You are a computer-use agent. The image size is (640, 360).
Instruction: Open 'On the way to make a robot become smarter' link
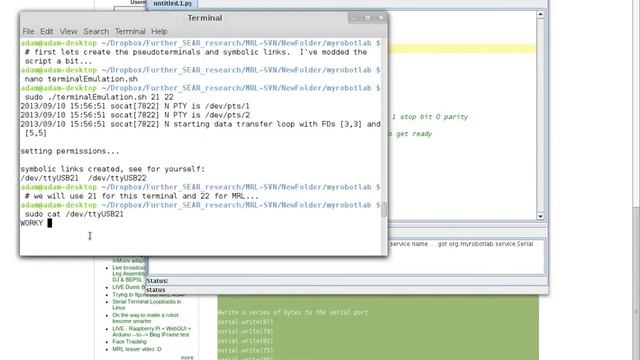pos(145,318)
